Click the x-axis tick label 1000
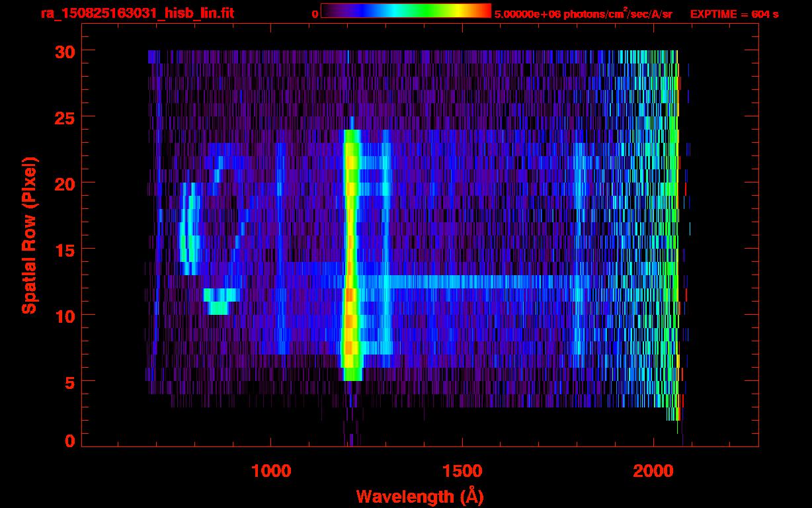This screenshot has width=812, height=508. [x=271, y=471]
